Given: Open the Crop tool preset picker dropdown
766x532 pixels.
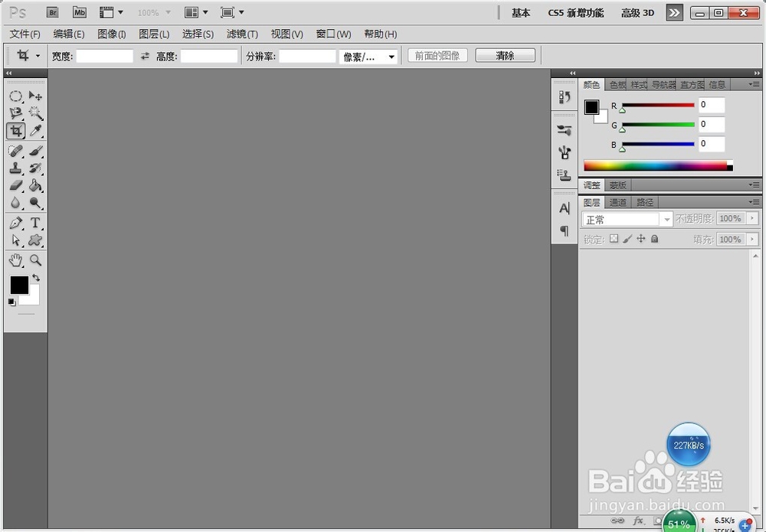Looking at the screenshot, I should 38,56.
